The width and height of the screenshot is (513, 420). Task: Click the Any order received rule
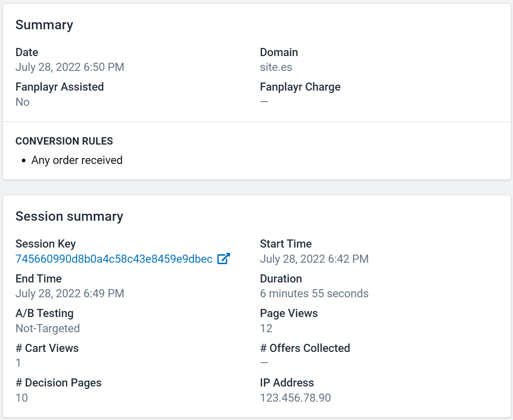(x=77, y=160)
